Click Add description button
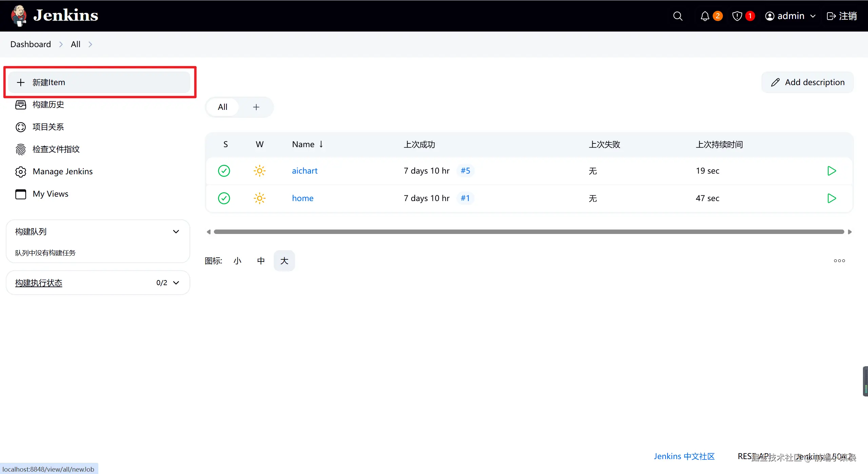Viewport: 868px width, 474px height. click(808, 82)
